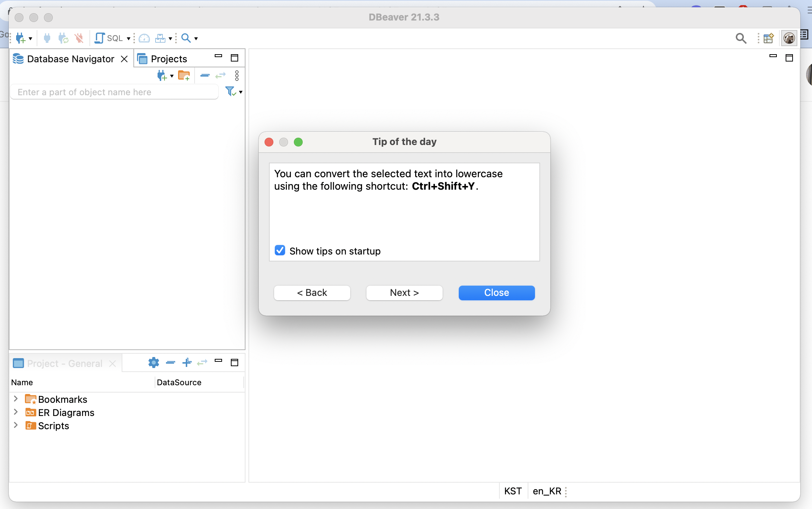The height and width of the screenshot is (509, 812).
Task: Go to previous tip with Back button
Action: [x=312, y=293]
